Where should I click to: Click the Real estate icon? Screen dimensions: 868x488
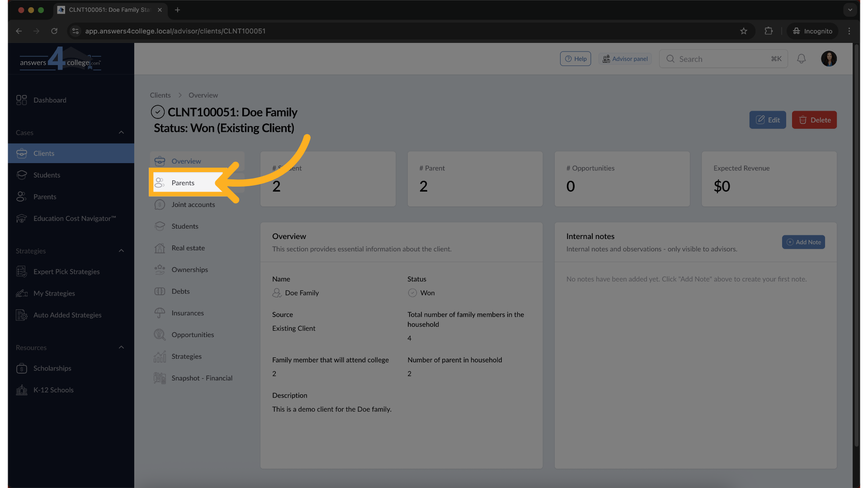click(160, 248)
